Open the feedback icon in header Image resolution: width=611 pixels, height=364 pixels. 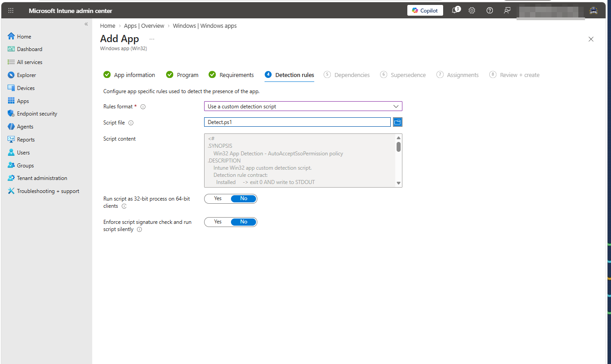[507, 11]
